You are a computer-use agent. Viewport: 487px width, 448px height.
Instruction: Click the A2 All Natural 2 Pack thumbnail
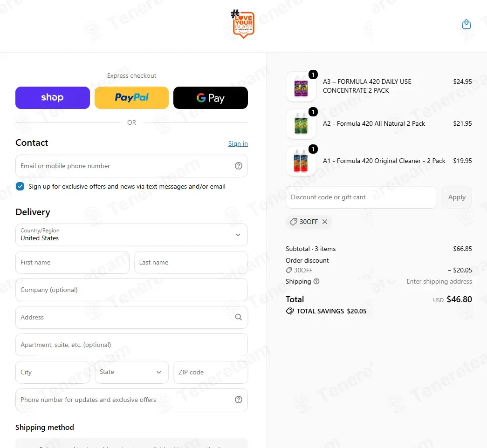[x=301, y=124]
